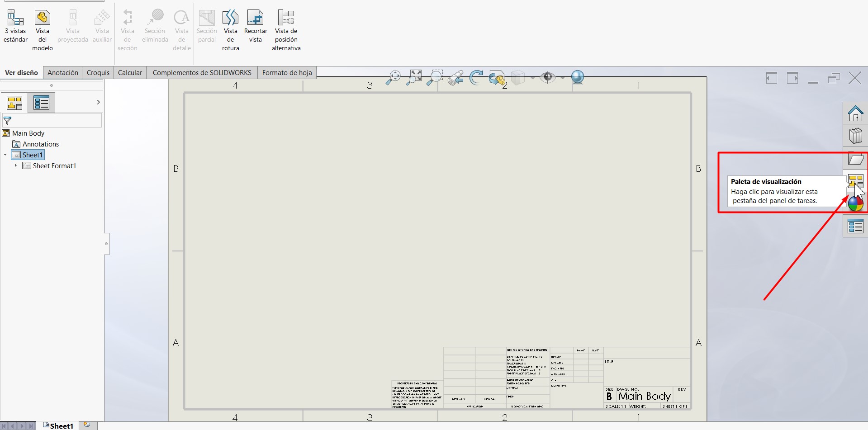Open the File Explorer folder tab
Image resolution: width=868 pixels, height=430 pixels.
click(855, 159)
